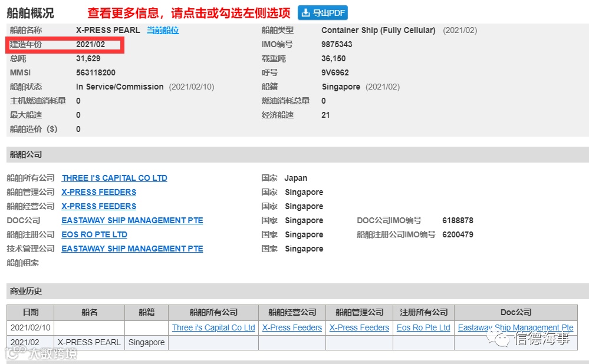This screenshot has height=364, width=589.
Task: Open X-Press Feeders link under 船舶经营公司 column
Action: [292, 327]
